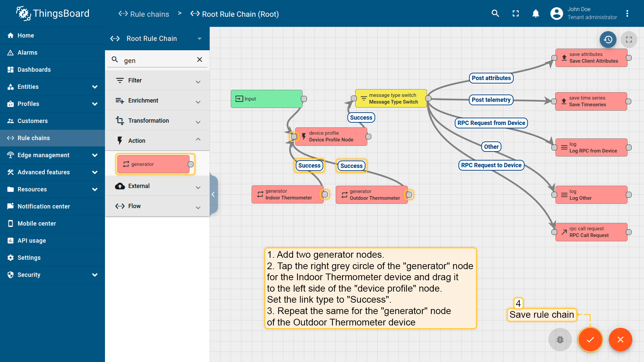Open the three-dot user menu
This screenshot has height=362, width=644.
pyautogui.click(x=627, y=13)
